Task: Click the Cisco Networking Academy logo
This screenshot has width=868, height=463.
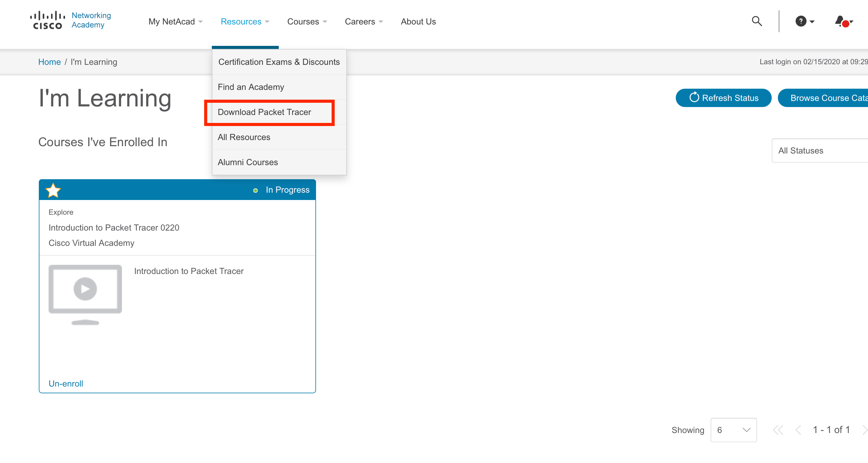Action: pos(70,20)
